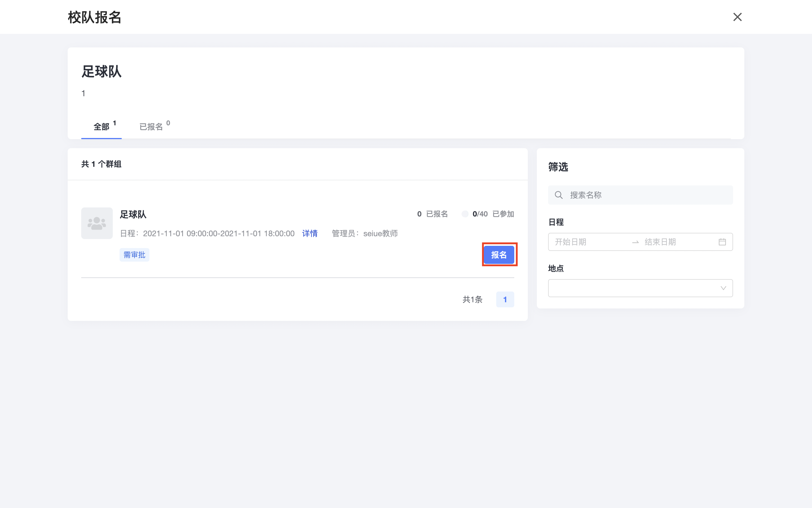
Task: Click the 足球队 group avatar thumbnail
Action: pyautogui.click(x=97, y=223)
